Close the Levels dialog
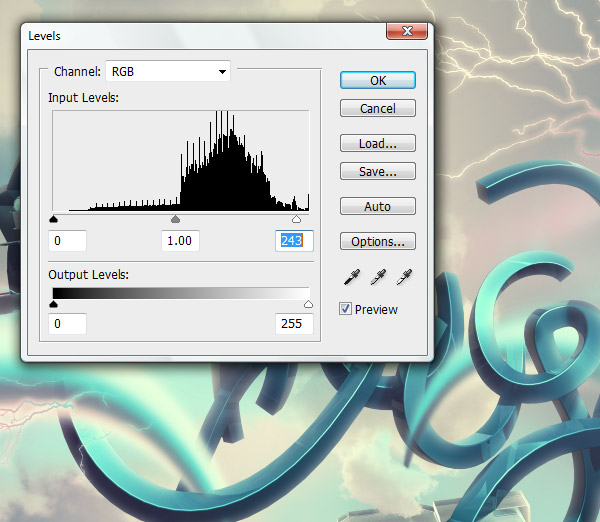This screenshot has width=600, height=522. 407,31
